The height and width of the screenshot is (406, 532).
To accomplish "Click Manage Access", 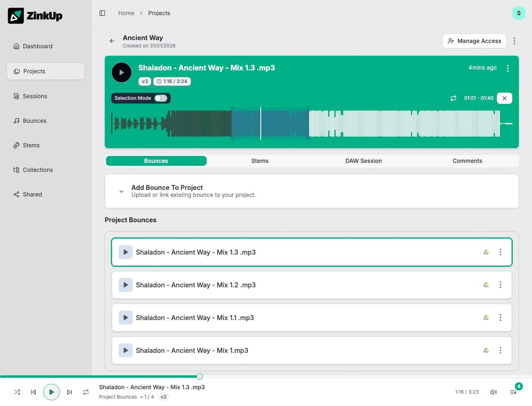I will [474, 41].
